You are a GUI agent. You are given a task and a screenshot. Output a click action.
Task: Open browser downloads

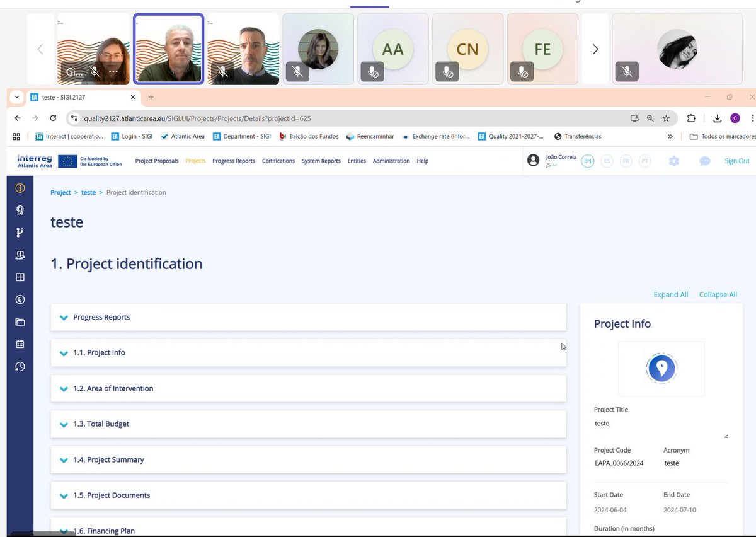tap(717, 118)
